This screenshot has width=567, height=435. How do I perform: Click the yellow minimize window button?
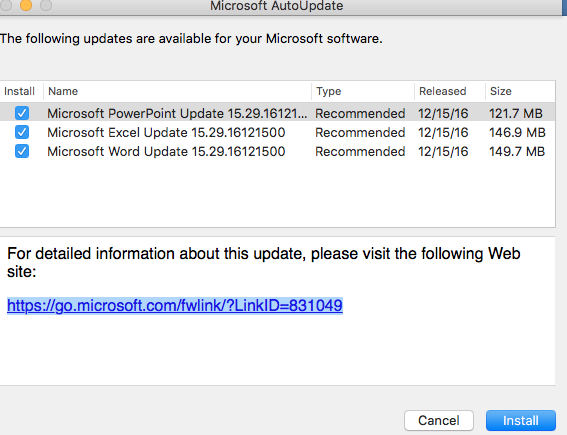click(x=26, y=5)
